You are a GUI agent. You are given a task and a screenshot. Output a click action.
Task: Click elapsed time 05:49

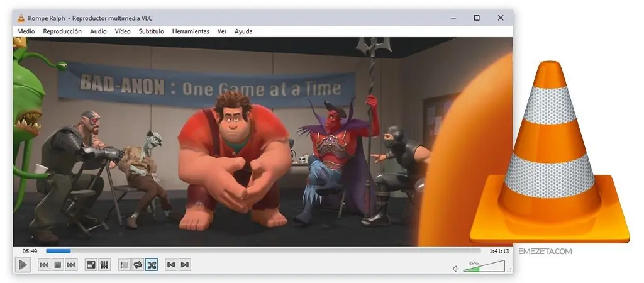click(30, 251)
